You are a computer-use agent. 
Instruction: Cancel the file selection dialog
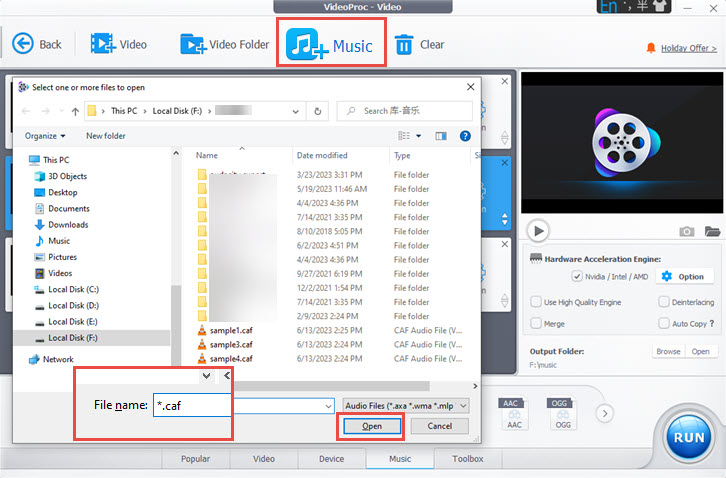click(x=439, y=426)
